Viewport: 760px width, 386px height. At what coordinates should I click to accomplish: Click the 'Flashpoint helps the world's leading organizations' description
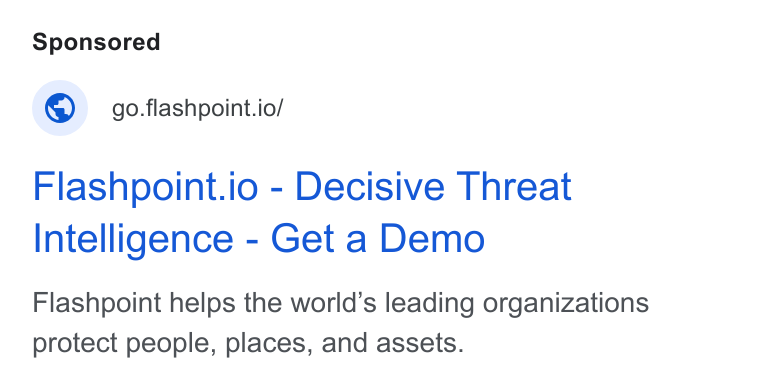coord(340,323)
